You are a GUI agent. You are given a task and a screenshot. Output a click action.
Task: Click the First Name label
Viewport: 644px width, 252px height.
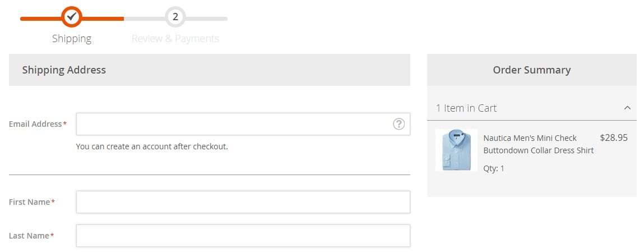(x=31, y=202)
